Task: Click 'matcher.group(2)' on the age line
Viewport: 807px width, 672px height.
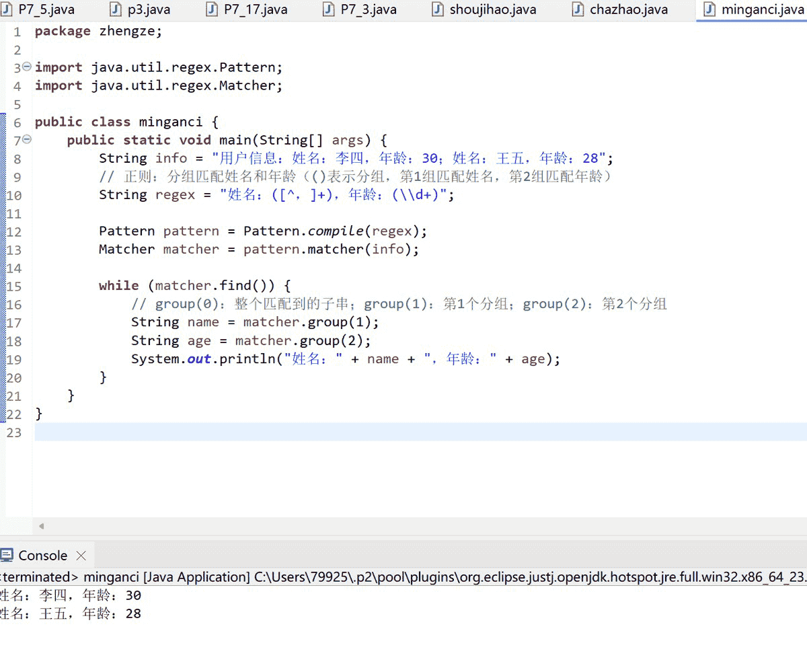Action: click(299, 340)
